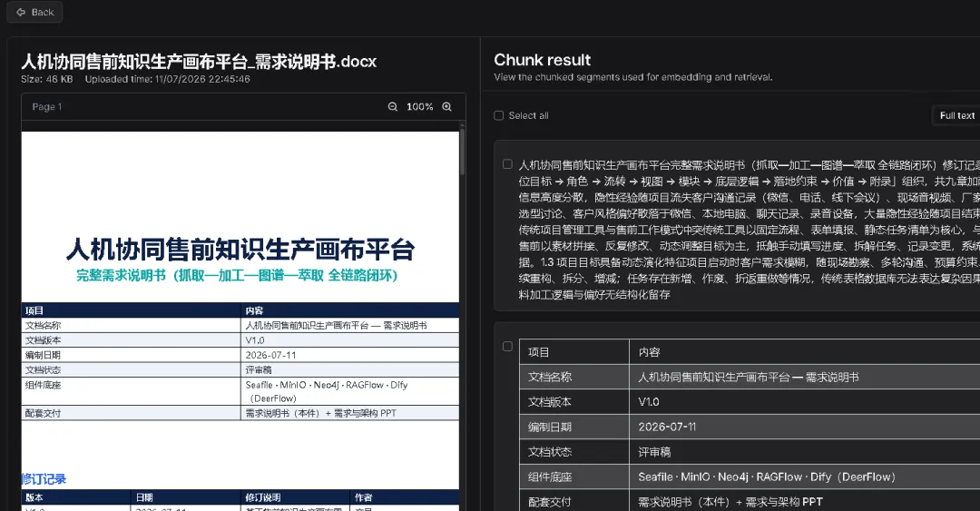This screenshot has width=980, height=511.
Task: Click 配套交付 cell in chunk table
Action: [573, 502]
